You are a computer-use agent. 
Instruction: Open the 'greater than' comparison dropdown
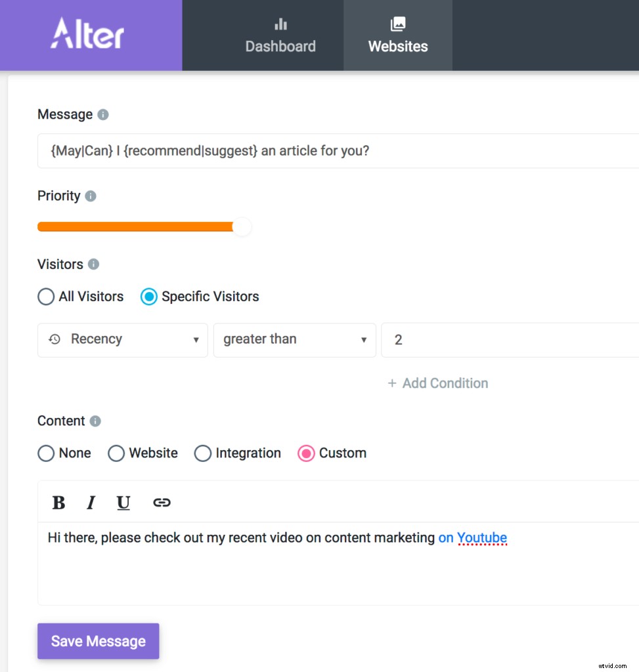coord(294,340)
